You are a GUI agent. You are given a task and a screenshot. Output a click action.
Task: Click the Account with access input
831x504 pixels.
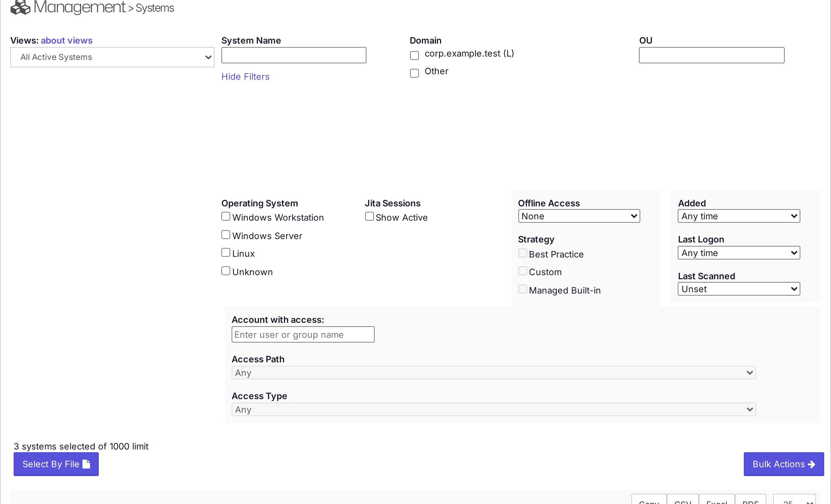pos(303,335)
